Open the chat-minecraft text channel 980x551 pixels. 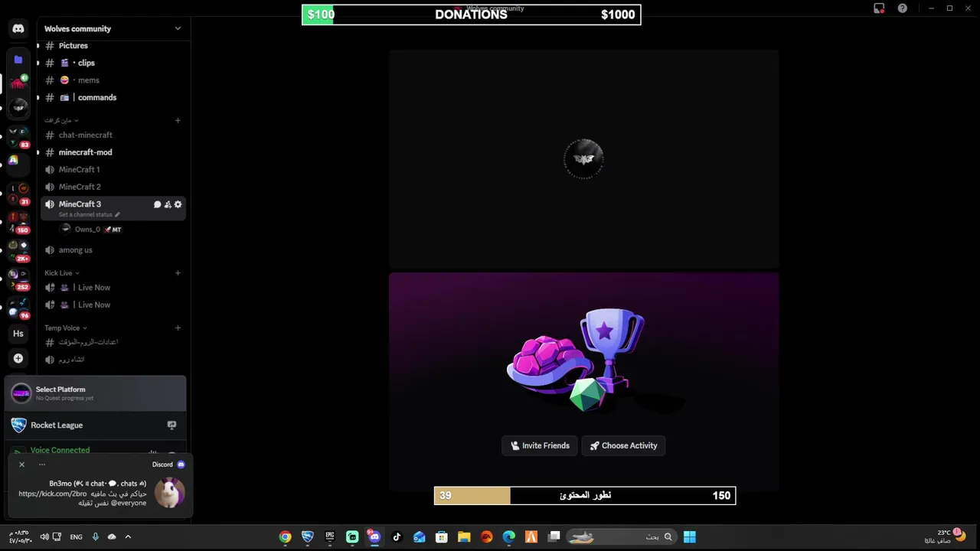113,135
